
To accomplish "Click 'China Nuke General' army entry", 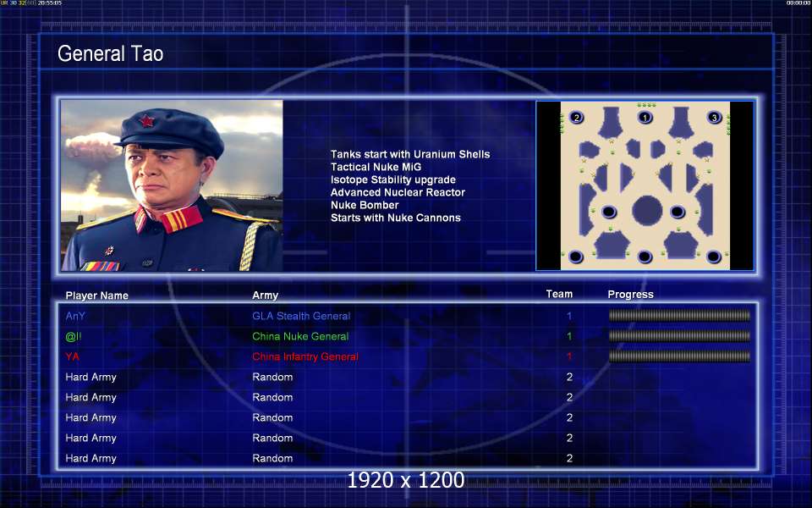I will tap(300, 336).
